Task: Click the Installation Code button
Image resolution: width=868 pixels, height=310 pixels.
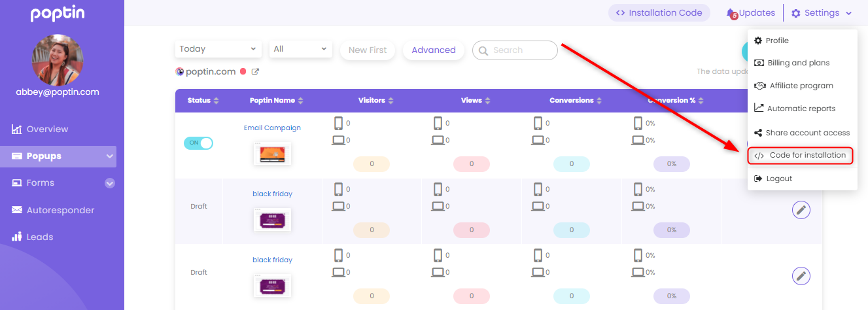Action: [659, 12]
